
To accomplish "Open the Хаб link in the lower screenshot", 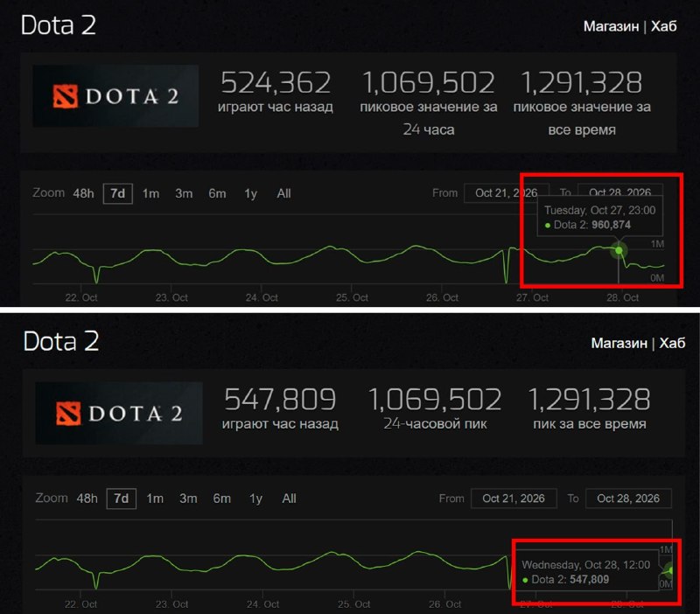I will click(x=672, y=343).
